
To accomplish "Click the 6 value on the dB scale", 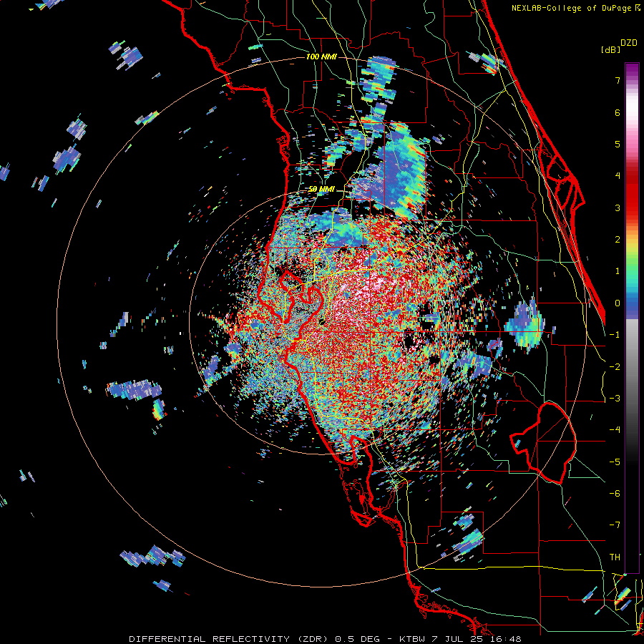I will pos(618,112).
